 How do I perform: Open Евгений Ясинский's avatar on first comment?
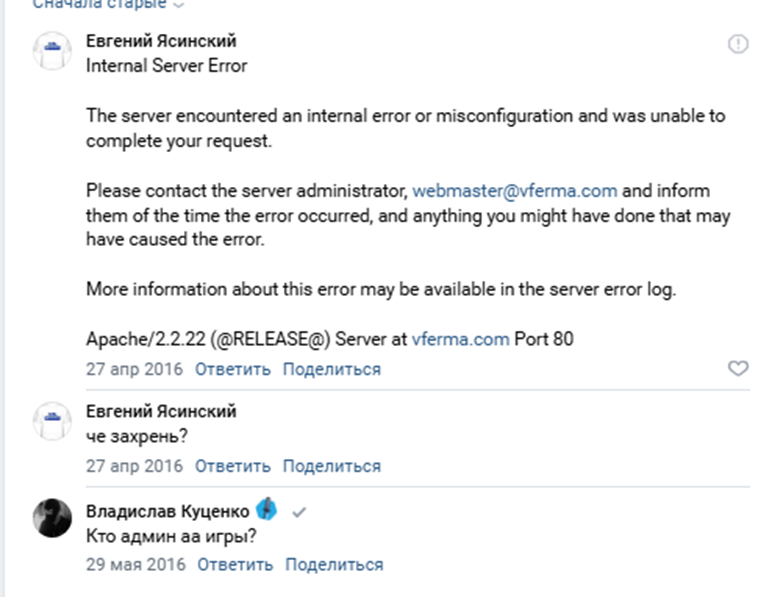pos(52,51)
